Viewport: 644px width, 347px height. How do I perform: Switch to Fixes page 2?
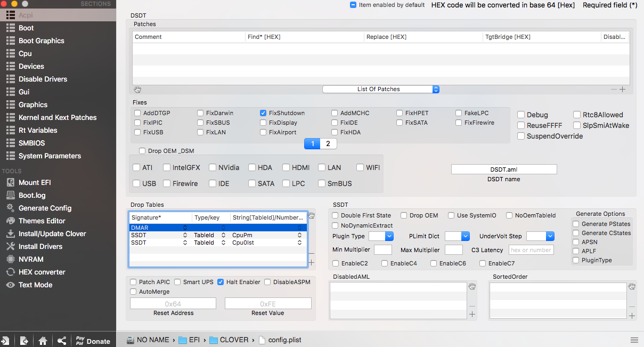click(x=328, y=143)
